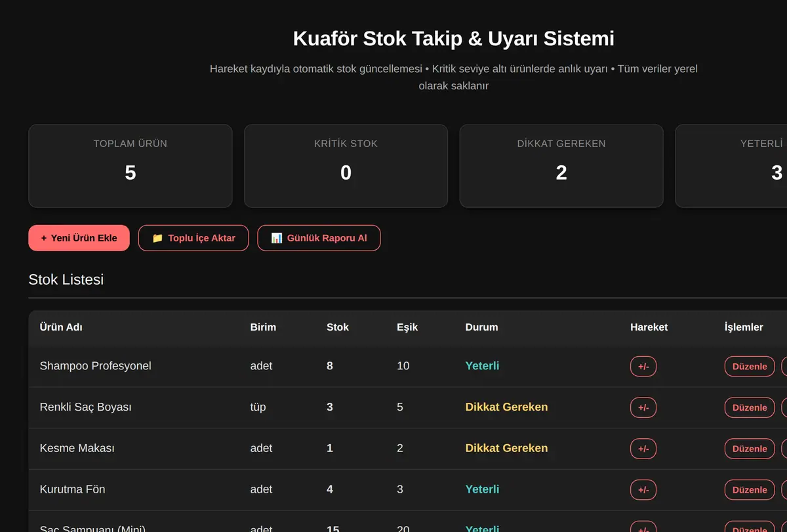Image resolution: width=787 pixels, height=532 pixels.
Task: Edit Renkli Saç Boyası with Düzenle
Action: (x=750, y=407)
